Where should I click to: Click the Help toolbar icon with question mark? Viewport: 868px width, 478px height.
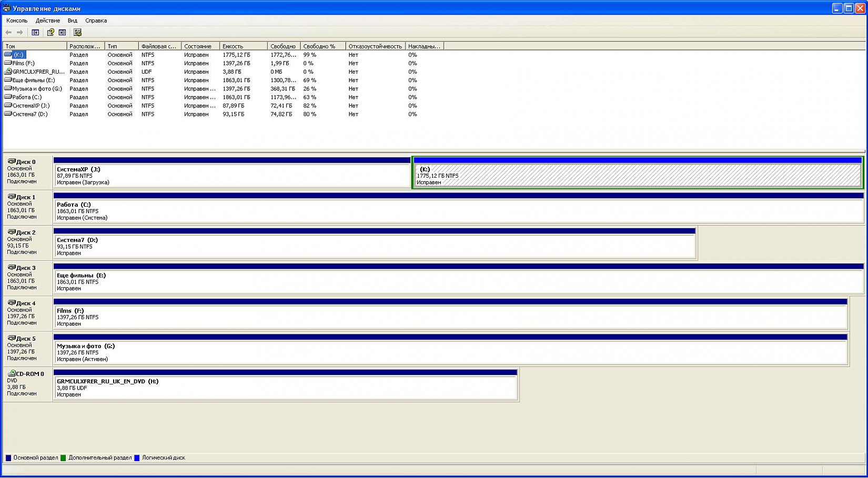point(51,33)
